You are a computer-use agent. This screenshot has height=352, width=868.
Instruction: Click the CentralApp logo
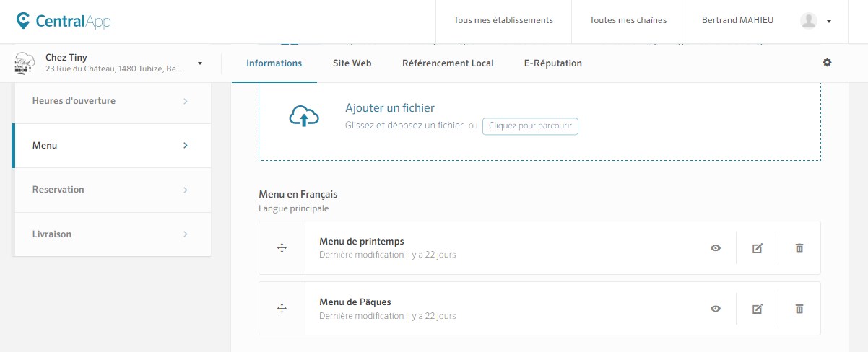point(64,21)
